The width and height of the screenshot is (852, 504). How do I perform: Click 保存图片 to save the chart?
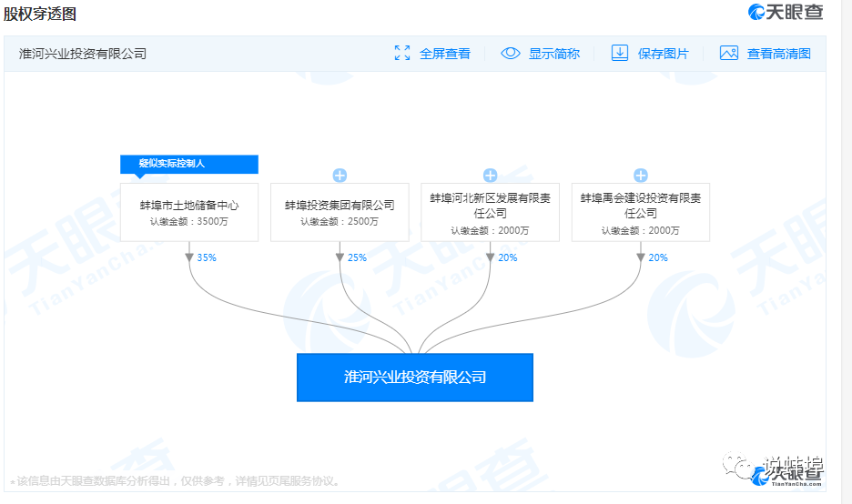(664, 54)
